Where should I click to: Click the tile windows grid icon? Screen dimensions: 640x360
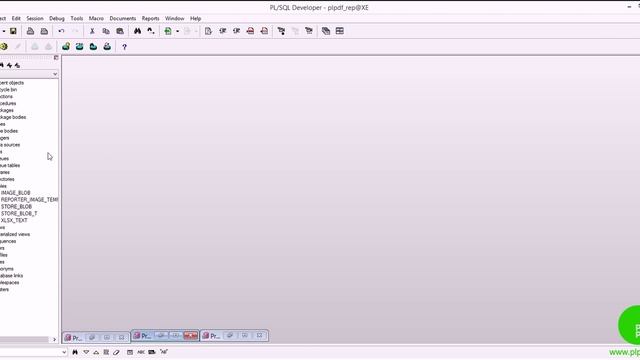[x=340, y=31]
